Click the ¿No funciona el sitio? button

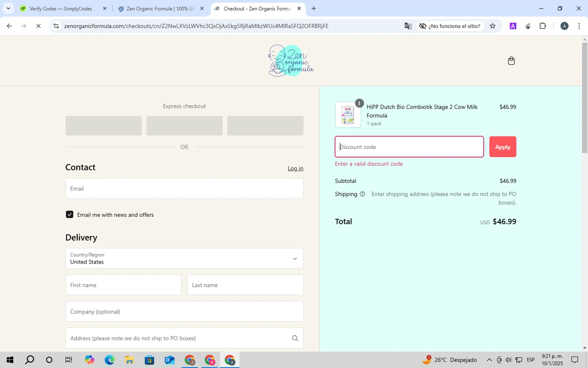click(451, 26)
